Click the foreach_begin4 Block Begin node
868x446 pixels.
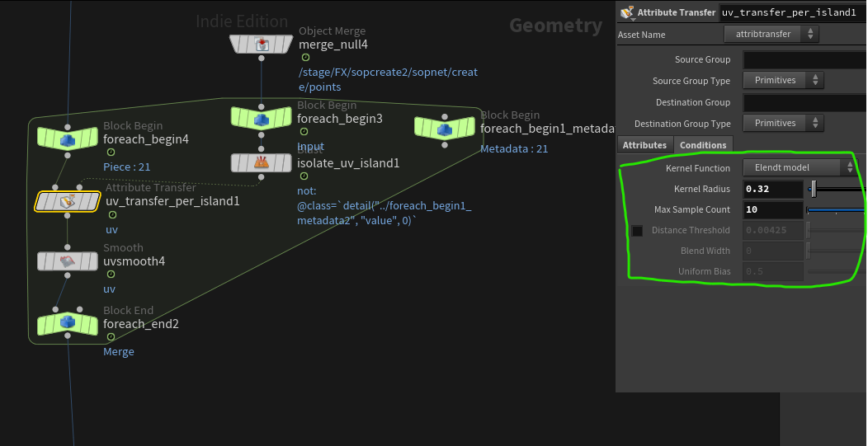click(67, 139)
